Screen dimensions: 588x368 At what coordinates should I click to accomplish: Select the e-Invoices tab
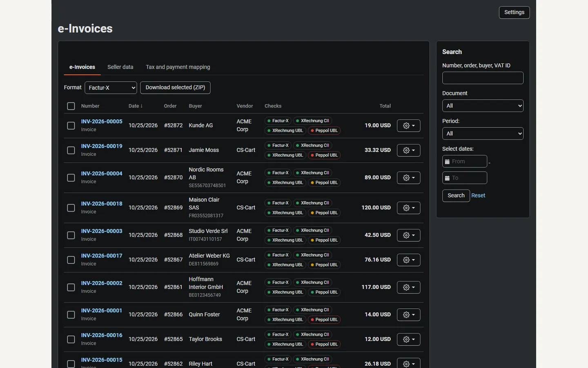point(82,67)
